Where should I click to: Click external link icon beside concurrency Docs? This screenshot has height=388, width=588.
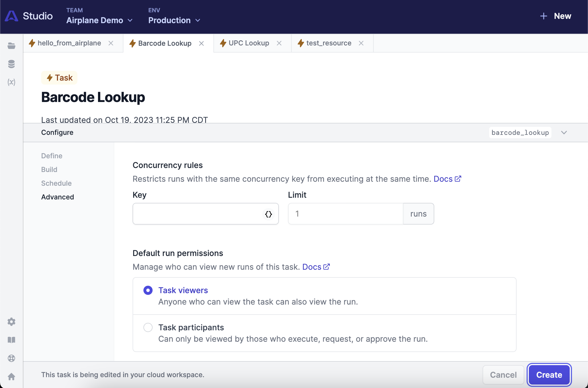tap(458, 179)
